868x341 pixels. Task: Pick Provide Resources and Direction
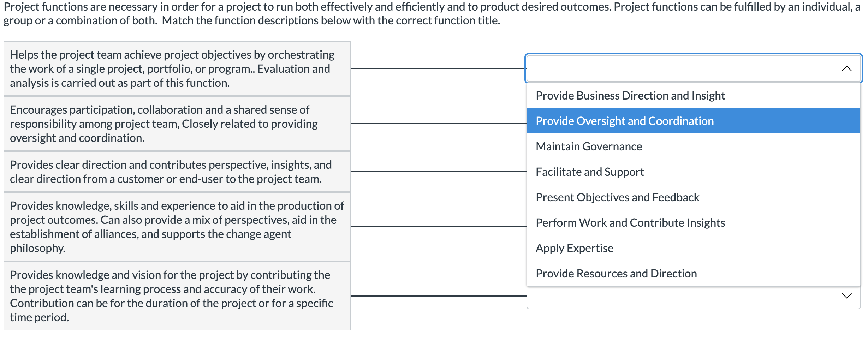tap(616, 273)
